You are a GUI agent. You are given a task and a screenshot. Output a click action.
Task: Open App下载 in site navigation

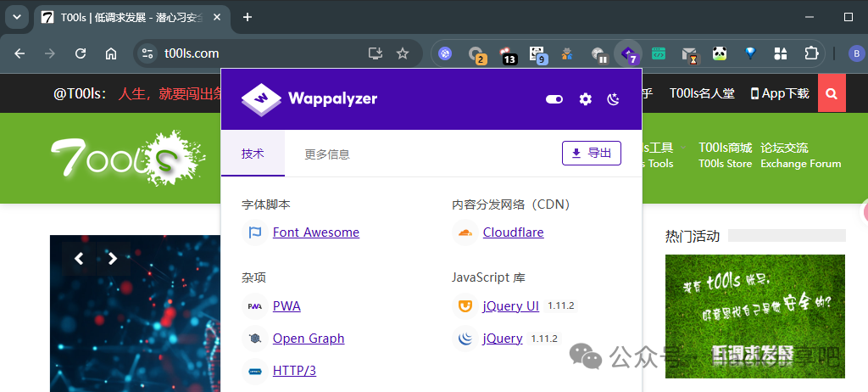click(x=780, y=93)
